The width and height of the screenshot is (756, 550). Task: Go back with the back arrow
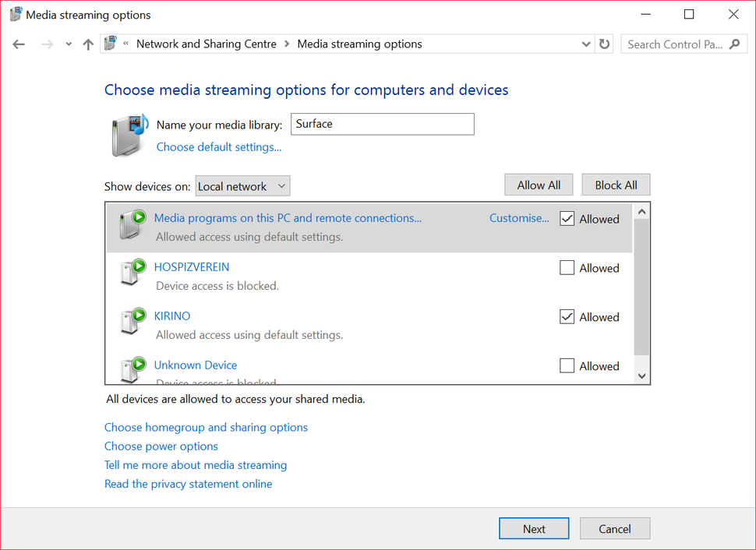[x=19, y=44]
